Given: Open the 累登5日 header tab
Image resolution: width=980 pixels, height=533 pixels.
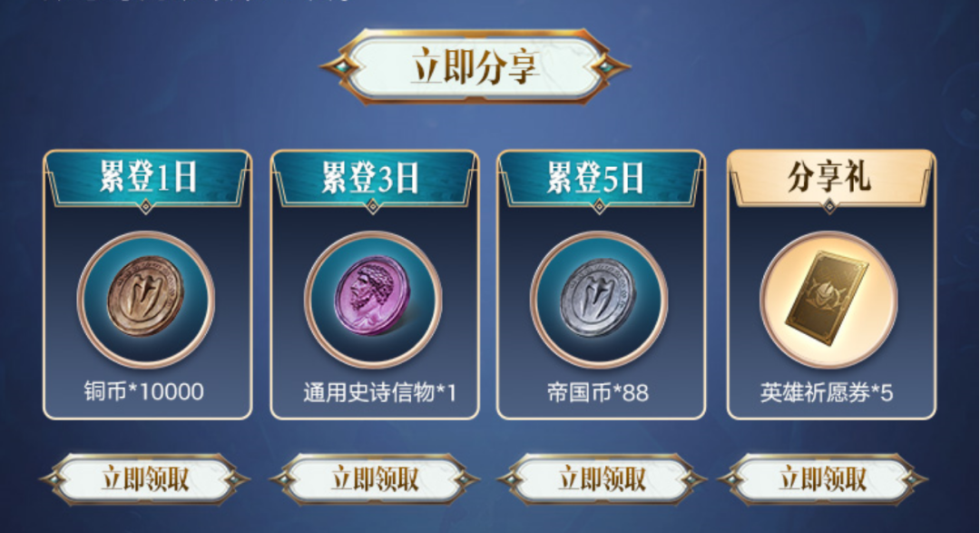Looking at the screenshot, I should click(599, 178).
